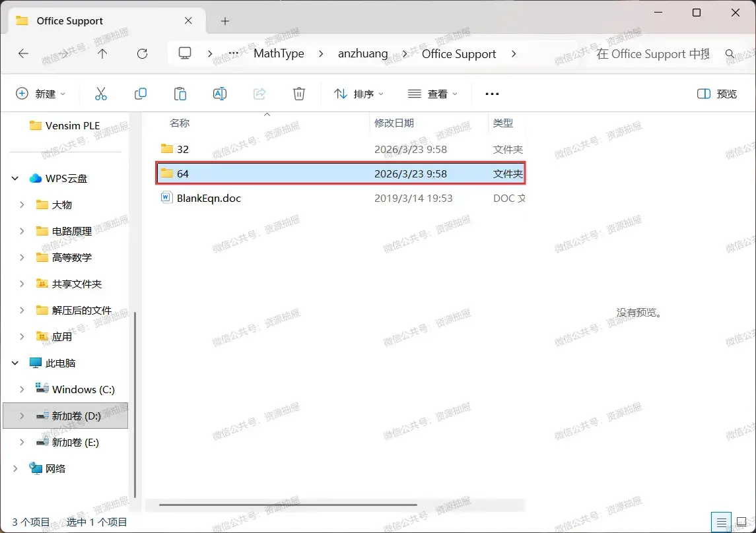Click the navigation pane vertical scrollbar
This screenshot has height=533, width=756.
point(135,404)
